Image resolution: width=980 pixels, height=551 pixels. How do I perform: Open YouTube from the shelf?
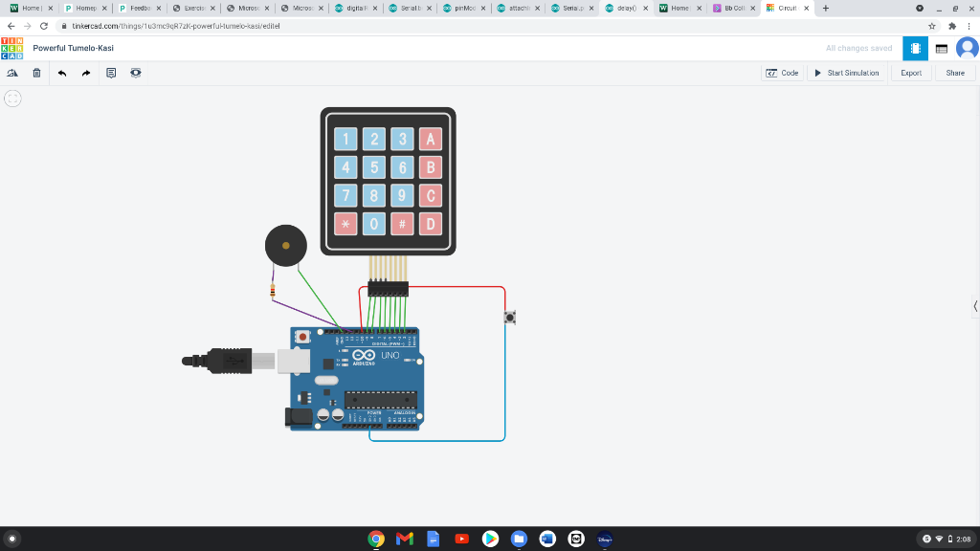pyautogui.click(x=462, y=539)
